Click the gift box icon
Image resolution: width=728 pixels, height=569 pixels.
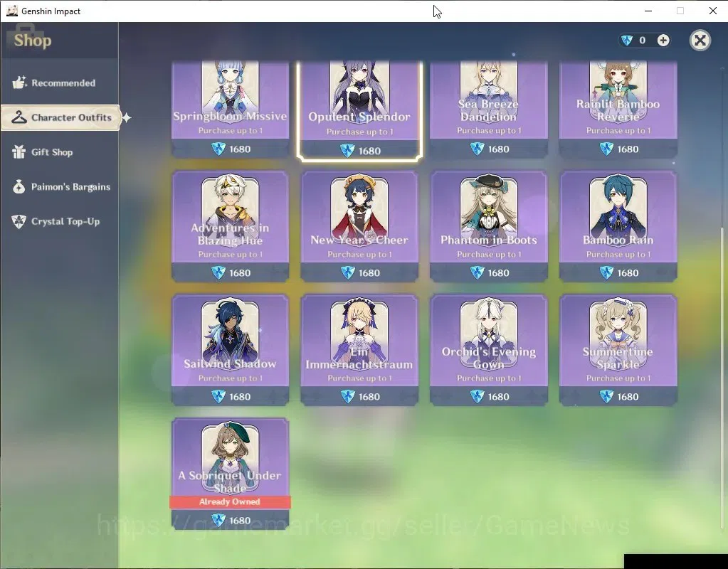click(x=19, y=151)
